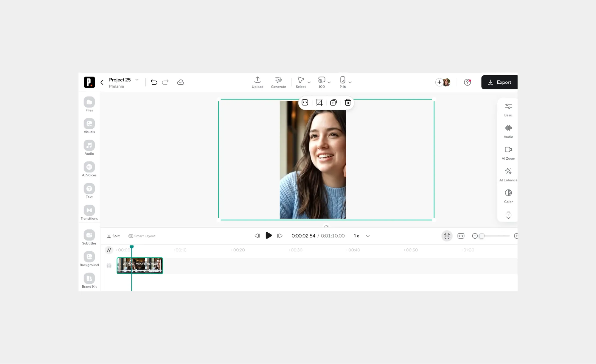Delete selected clip with trash icon
This screenshot has height=364, width=596.
(x=347, y=102)
